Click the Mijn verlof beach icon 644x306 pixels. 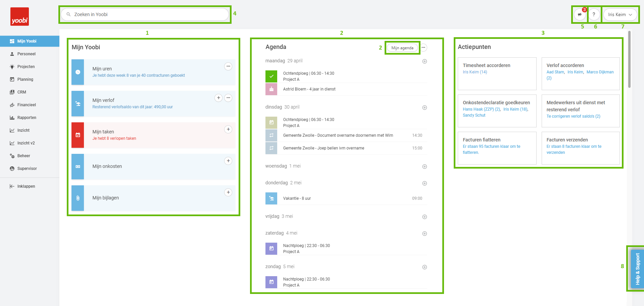coord(78,104)
